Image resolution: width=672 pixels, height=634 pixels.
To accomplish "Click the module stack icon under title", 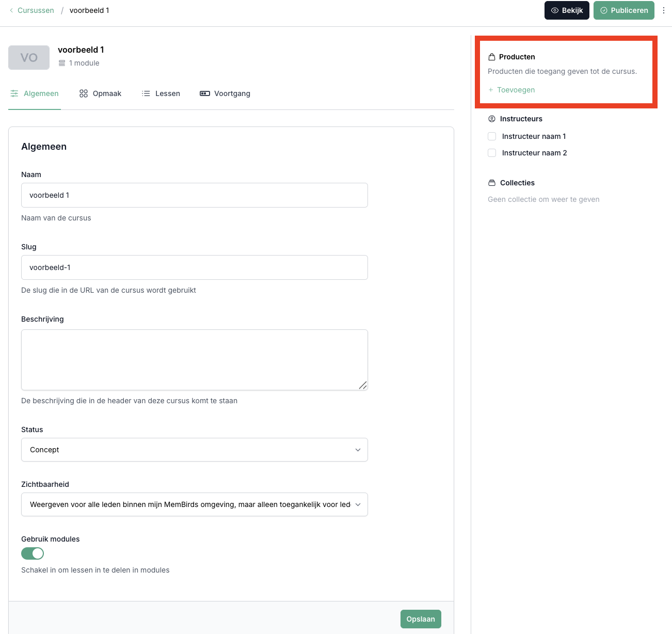I will [x=62, y=63].
